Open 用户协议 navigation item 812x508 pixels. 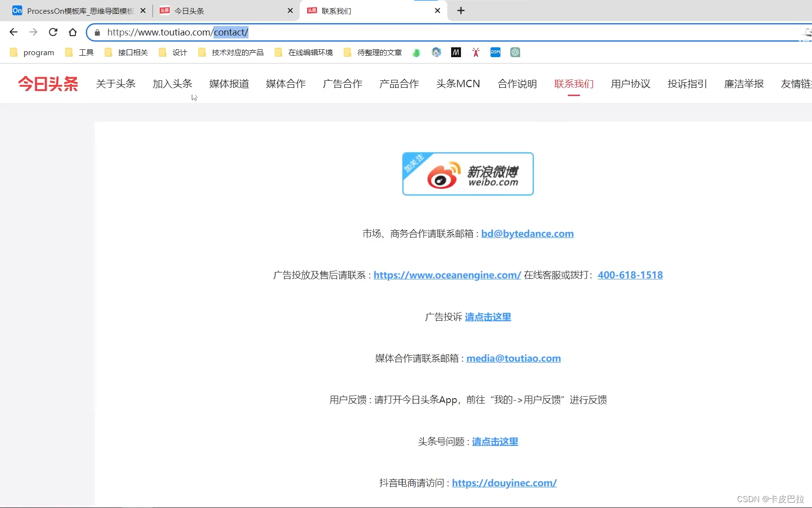(x=631, y=84)
